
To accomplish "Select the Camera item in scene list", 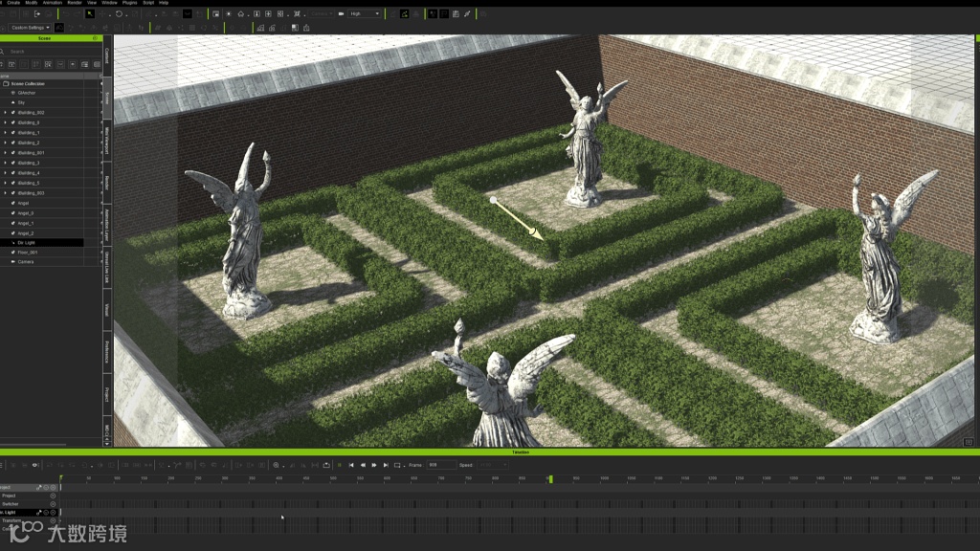I will [x=42, y=262].
